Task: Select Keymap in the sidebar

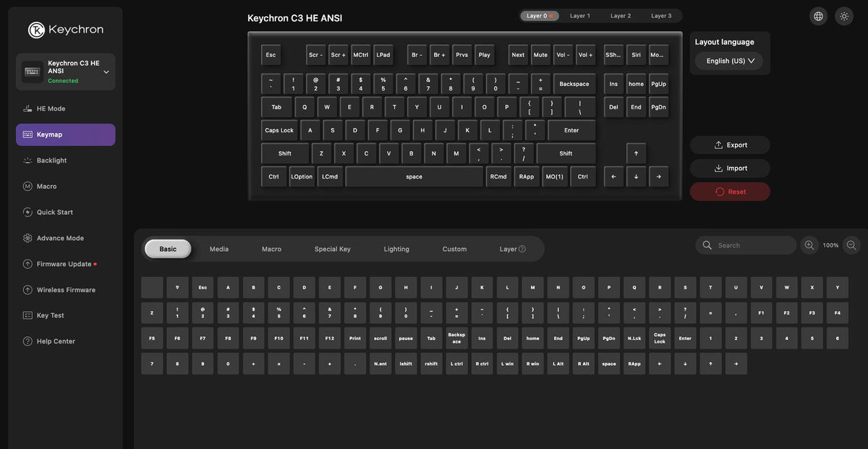Action: pyautogui.click(x=65, y=134)
